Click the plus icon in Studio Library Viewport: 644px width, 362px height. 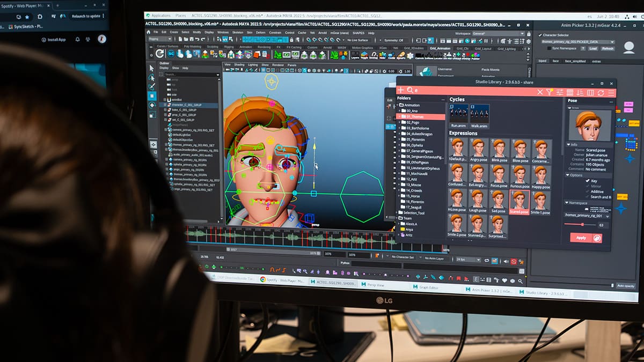[400, 90]
